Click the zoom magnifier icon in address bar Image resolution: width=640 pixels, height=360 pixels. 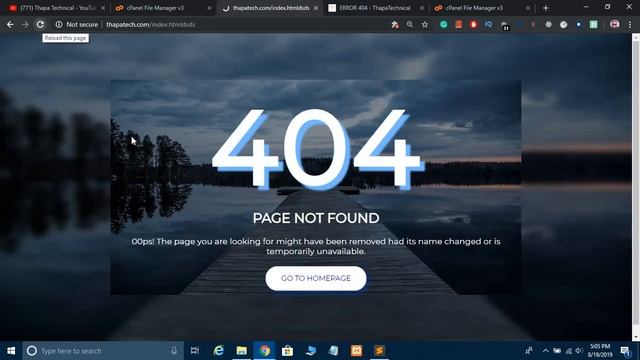(x=409, y=24)
